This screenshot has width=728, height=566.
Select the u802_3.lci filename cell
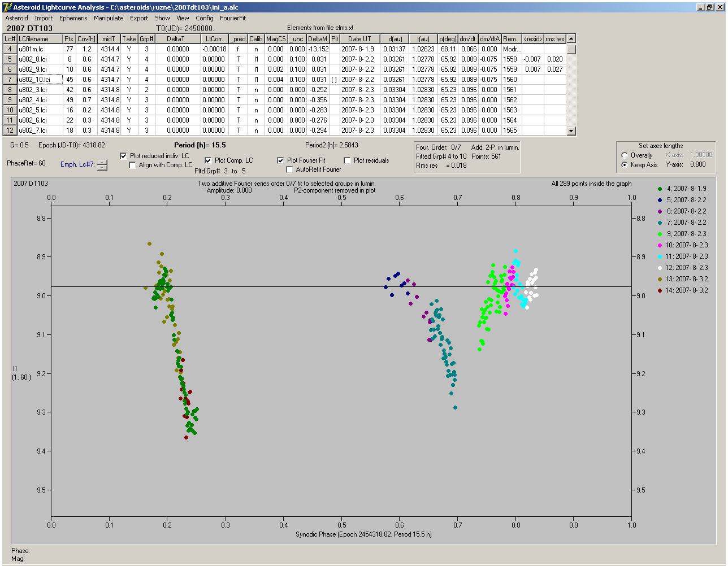tap(40, 90)
